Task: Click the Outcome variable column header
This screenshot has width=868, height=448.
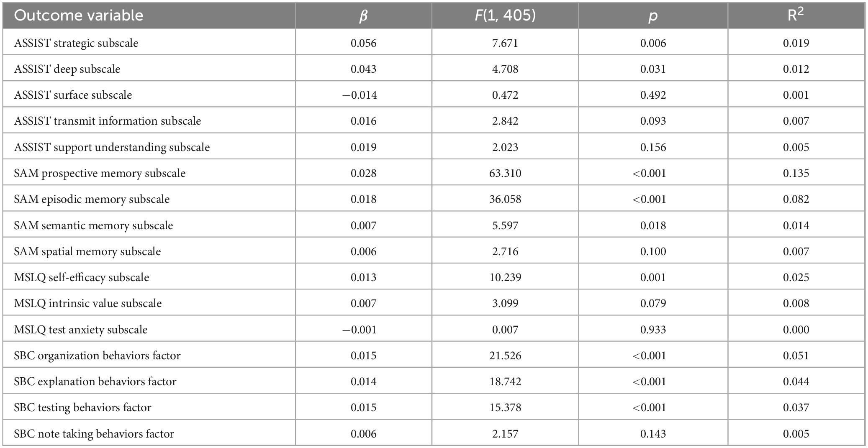Action: (78, 15)
